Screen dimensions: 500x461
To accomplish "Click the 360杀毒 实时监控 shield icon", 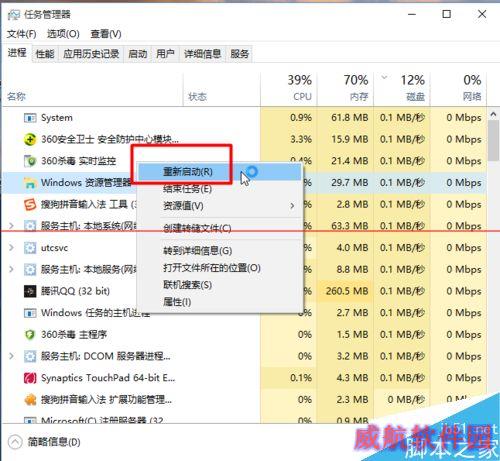I will coord(30,161).
